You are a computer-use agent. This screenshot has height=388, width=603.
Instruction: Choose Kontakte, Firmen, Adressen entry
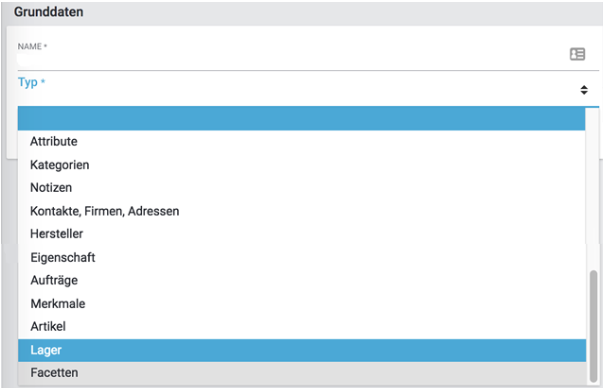(302, 211)
